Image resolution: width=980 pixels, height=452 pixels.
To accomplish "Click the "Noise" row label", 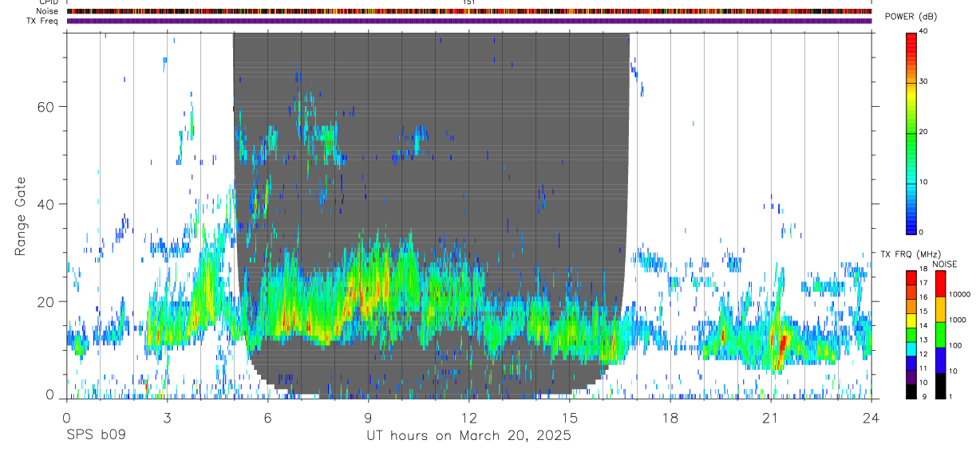I will [47, 11].
